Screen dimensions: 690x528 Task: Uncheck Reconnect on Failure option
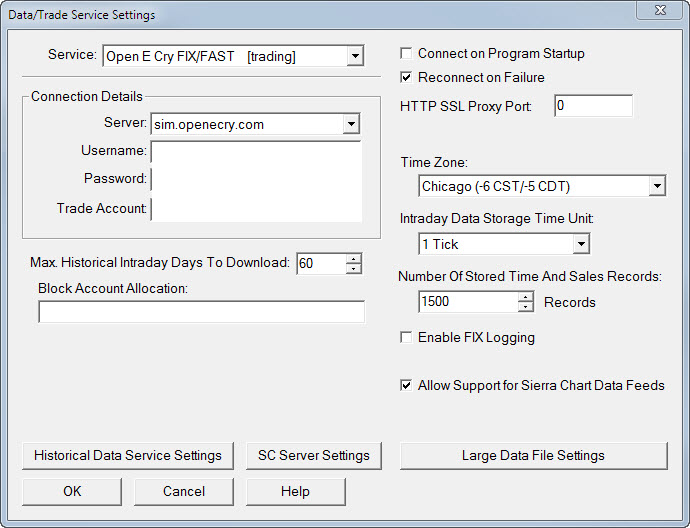point(407,77)
